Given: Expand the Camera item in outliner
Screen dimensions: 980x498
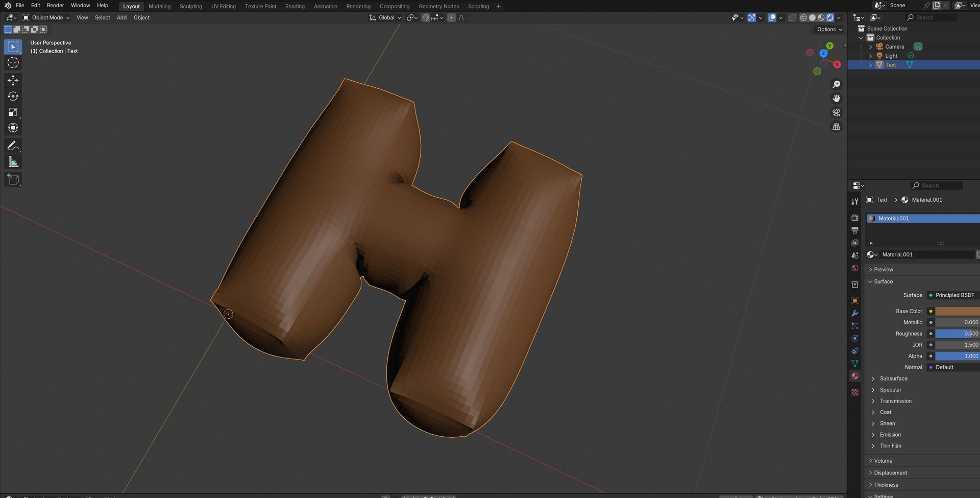Looking at the screenshot, I should (x=871, y=47).
